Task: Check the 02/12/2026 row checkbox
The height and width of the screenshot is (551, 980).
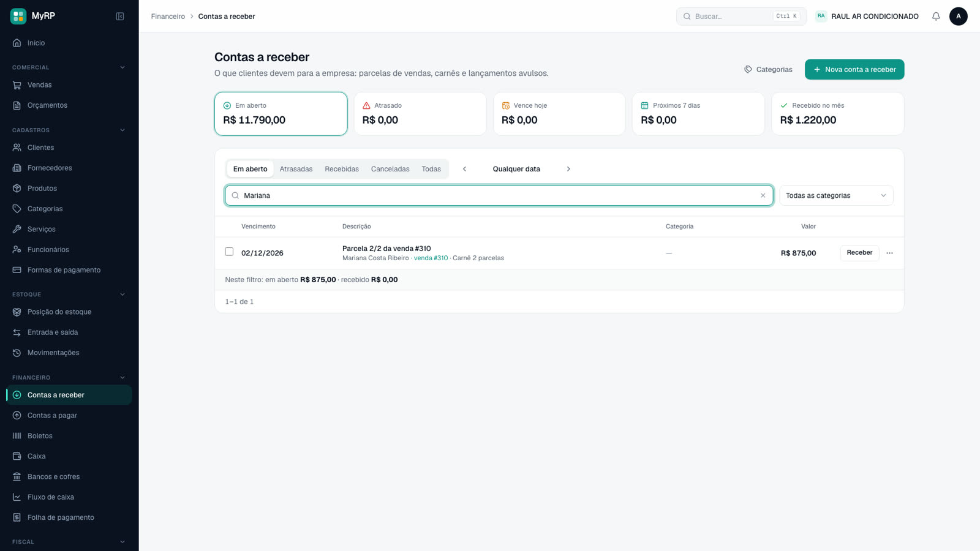Action: click(229, 252)
